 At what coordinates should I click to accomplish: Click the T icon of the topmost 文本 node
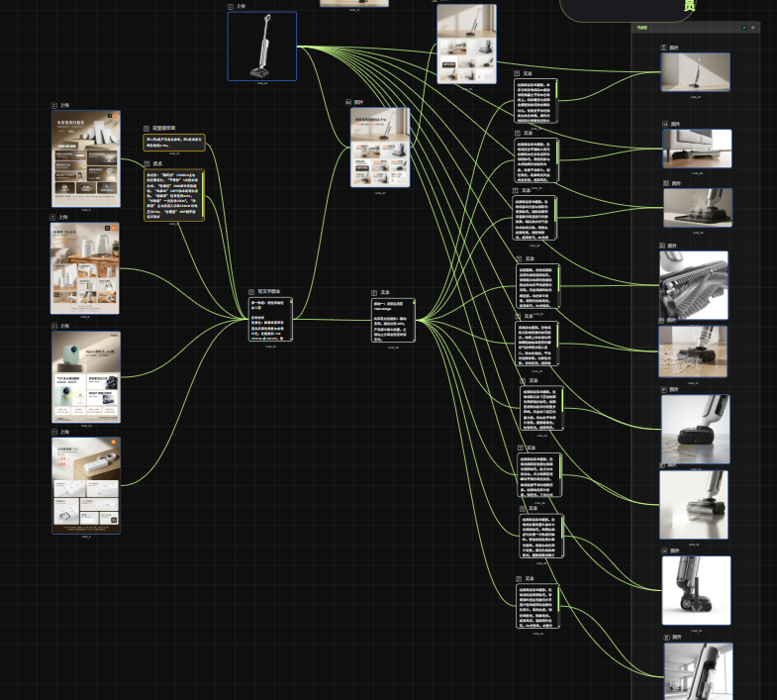[518, 73]
